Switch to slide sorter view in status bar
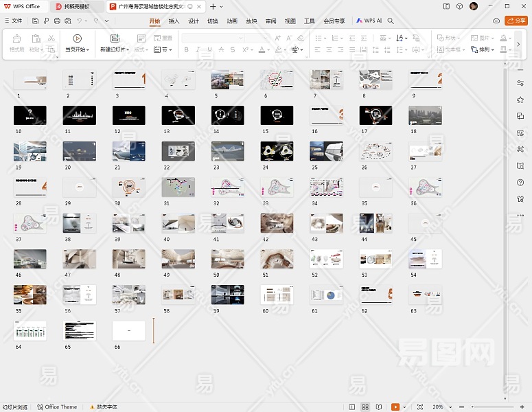Screen dimensions: 532x412 (x=365, y=407)
